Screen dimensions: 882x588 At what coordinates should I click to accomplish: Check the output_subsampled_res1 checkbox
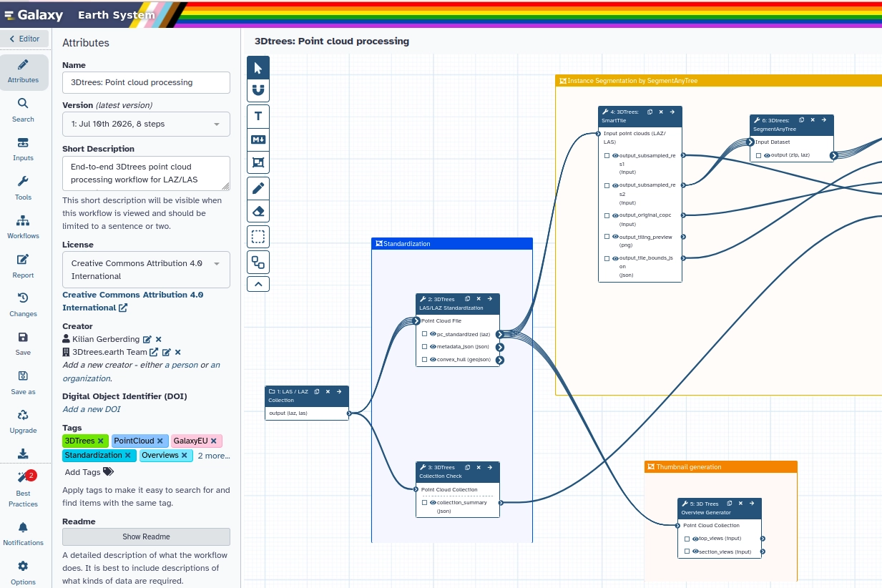coord(607,155)
